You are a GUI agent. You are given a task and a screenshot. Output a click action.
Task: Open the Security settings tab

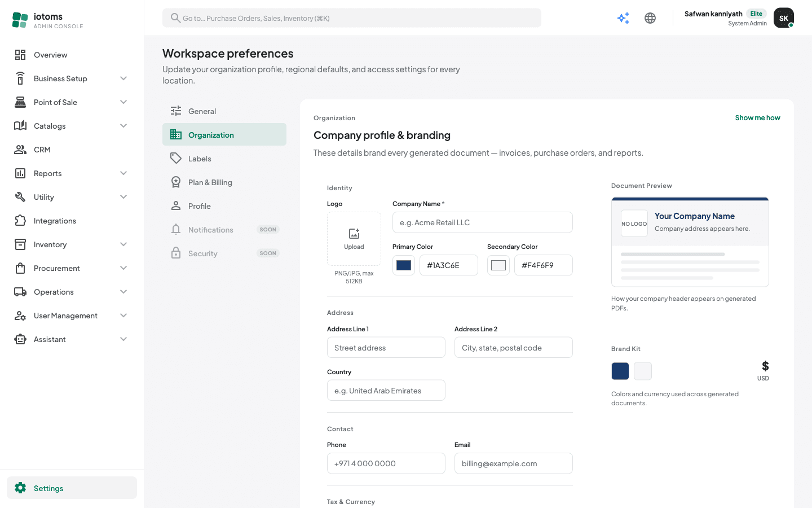(224, 253)
